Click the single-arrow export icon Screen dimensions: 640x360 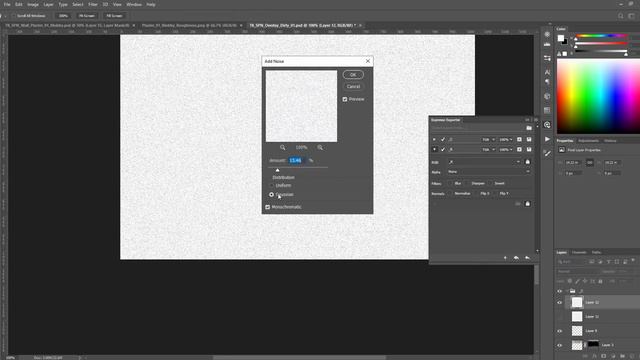[527, 258]
